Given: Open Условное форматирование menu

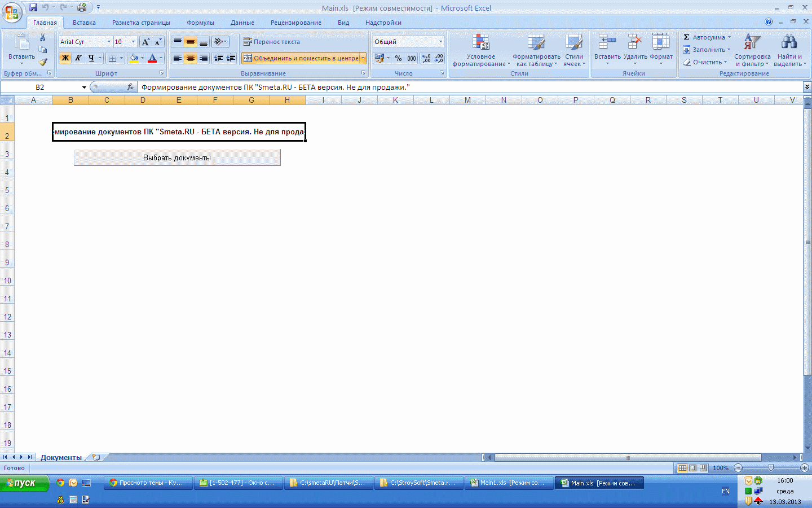Looking at the screenshot, I should 480,50.
